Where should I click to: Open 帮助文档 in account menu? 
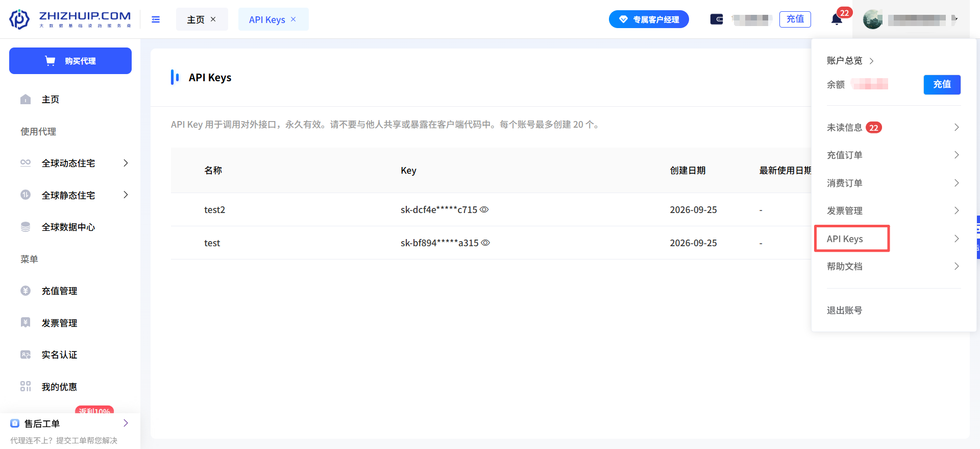[x=894, y=266]
